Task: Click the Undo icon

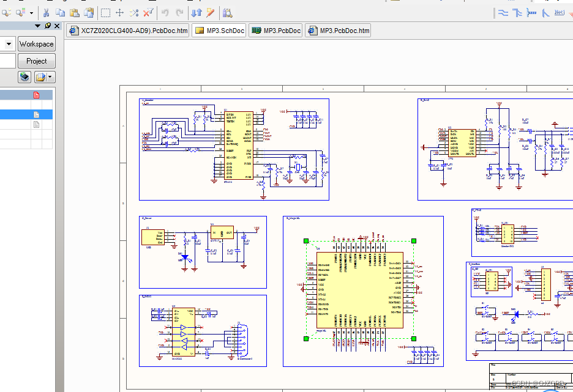Action: tap(165, 12)
